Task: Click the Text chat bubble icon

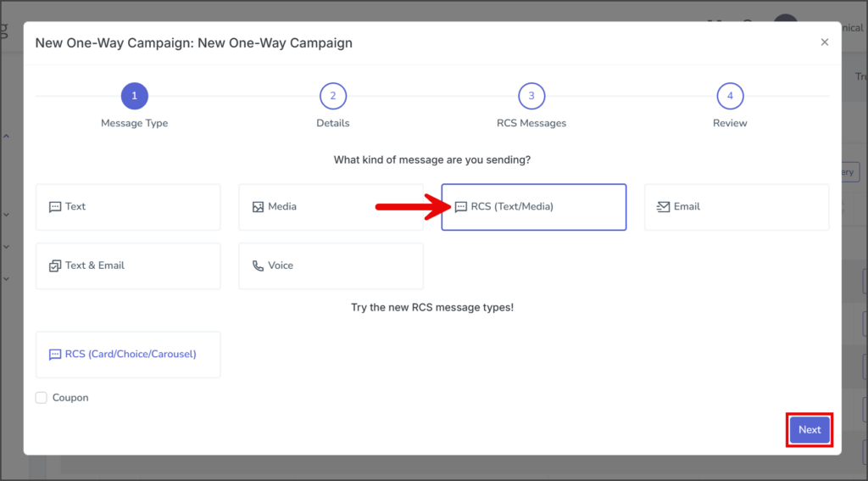Action: 55,207
